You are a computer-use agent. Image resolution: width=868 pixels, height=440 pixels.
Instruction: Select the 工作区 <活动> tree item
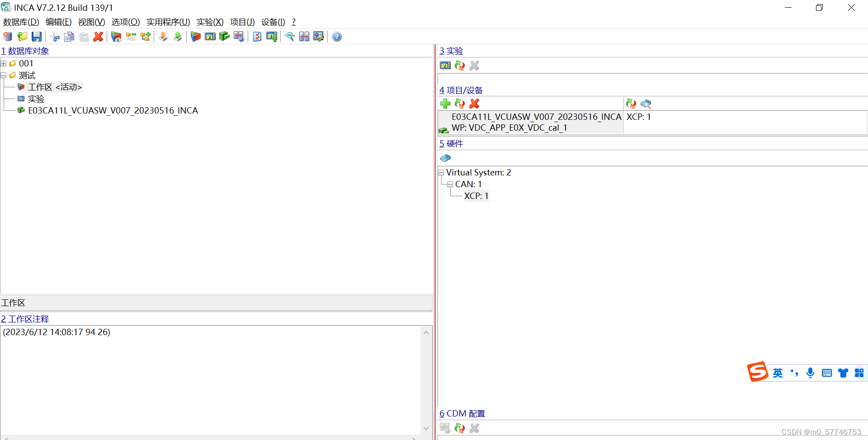(x=55, y=87)
